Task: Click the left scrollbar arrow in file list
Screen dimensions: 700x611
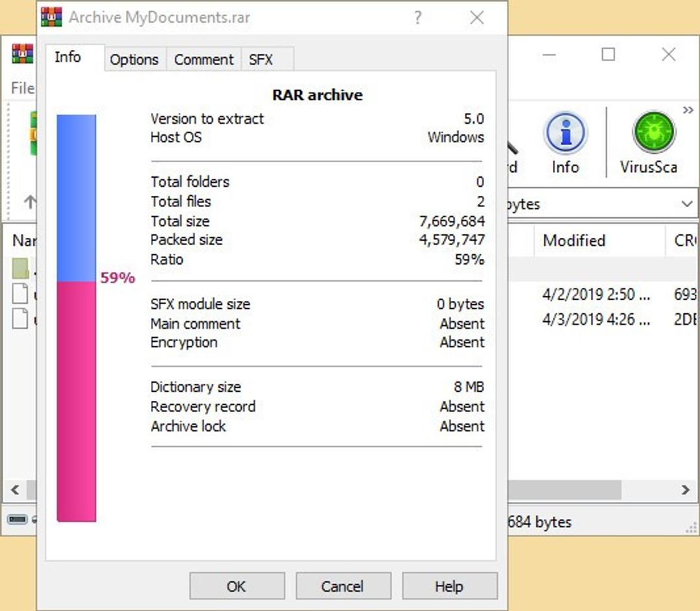Action: coord(14,490)
